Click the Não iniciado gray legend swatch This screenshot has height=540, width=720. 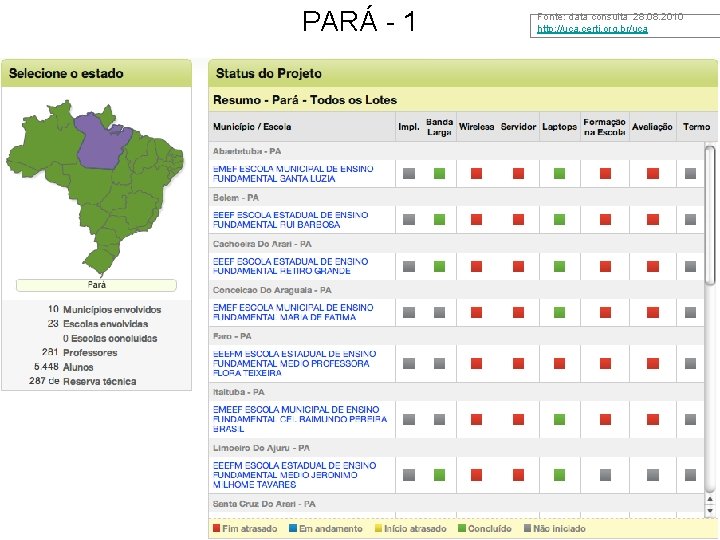pos(527,528)
